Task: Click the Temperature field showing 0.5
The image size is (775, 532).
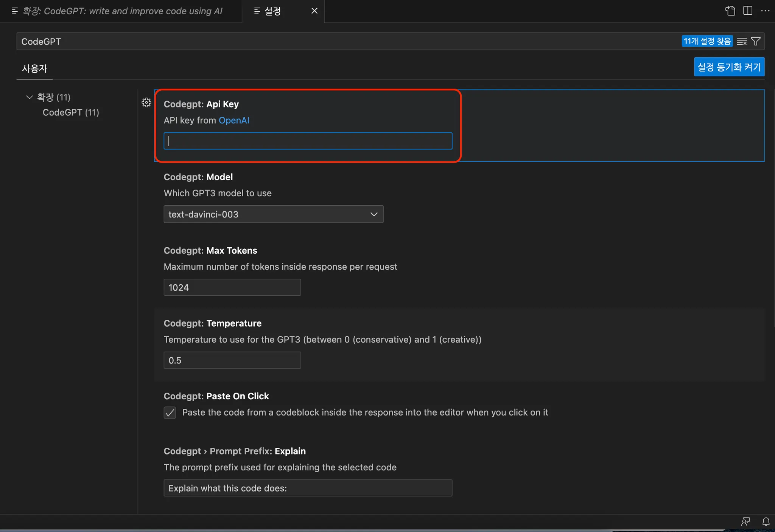Action: 232,360
